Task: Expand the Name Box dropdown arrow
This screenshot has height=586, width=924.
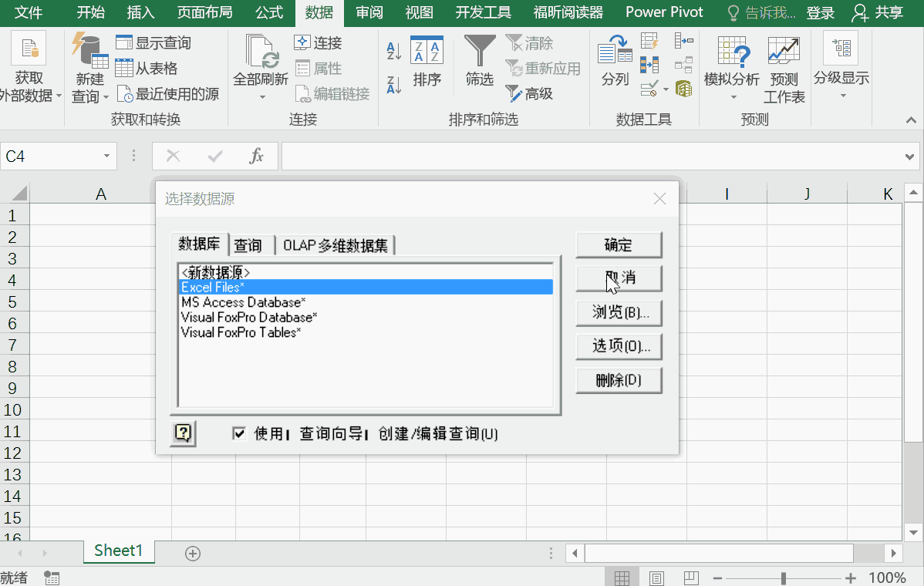Action: pyautogui.click(x=106, y=157)
